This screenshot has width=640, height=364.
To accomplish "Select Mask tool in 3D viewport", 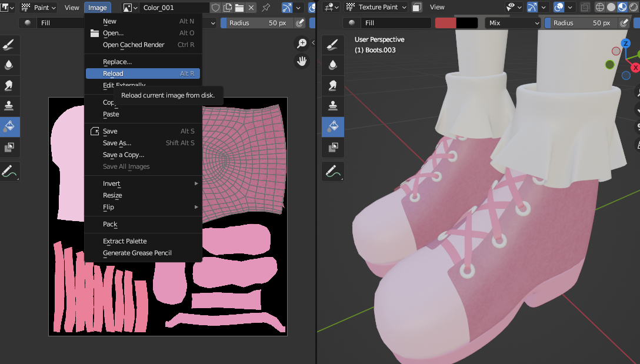I will [x=333, y=147].
